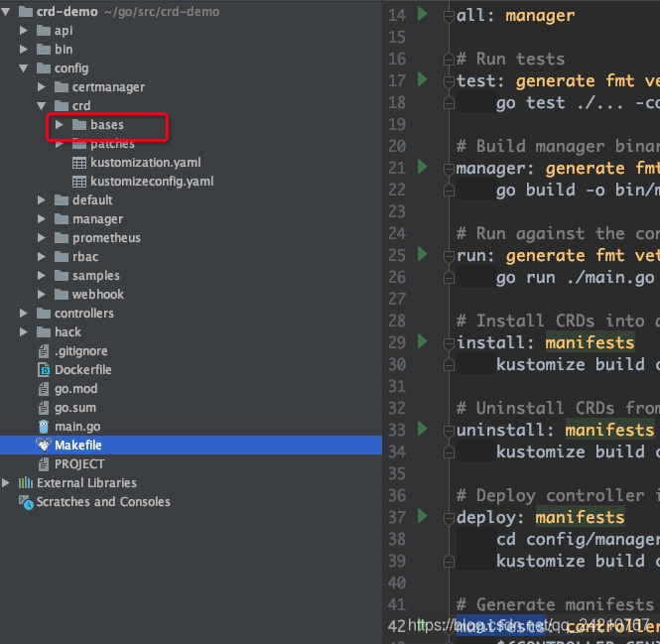This screenshot has width=660, height=644.
Task: Run the 'run' target gutter icon
Action: point(422,254)
